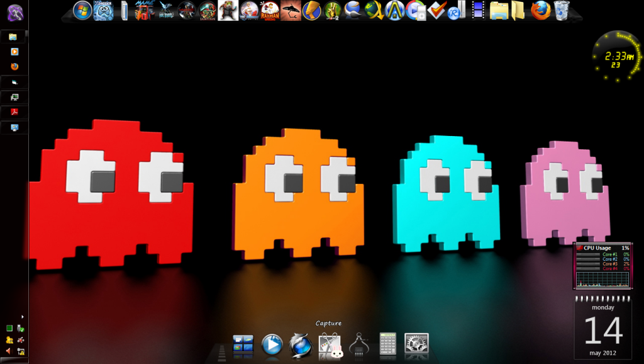Launch the blue circle 'A' application icon
The width and height of the screenshot is (644, 364).
395,10
